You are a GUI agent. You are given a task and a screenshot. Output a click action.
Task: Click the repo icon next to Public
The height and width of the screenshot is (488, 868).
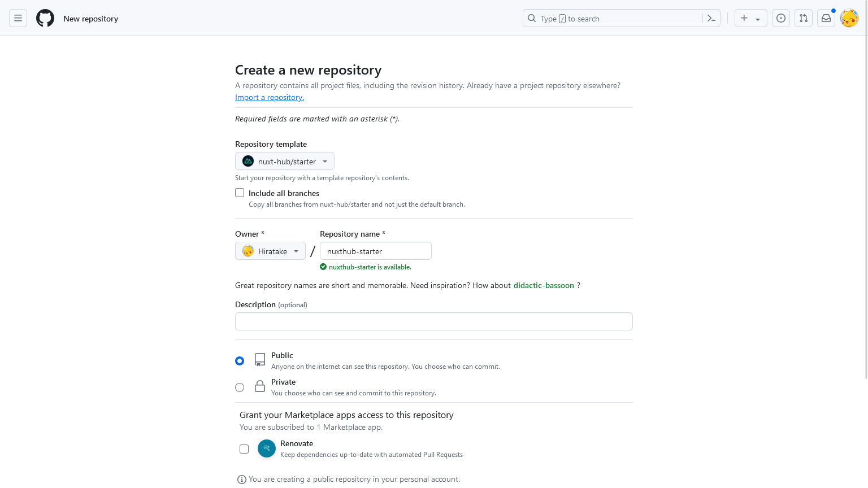260,360
